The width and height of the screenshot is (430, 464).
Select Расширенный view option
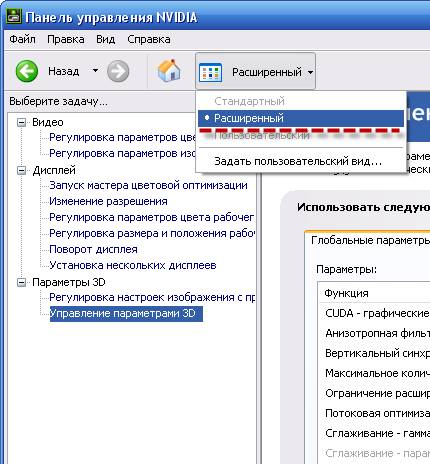301,118
